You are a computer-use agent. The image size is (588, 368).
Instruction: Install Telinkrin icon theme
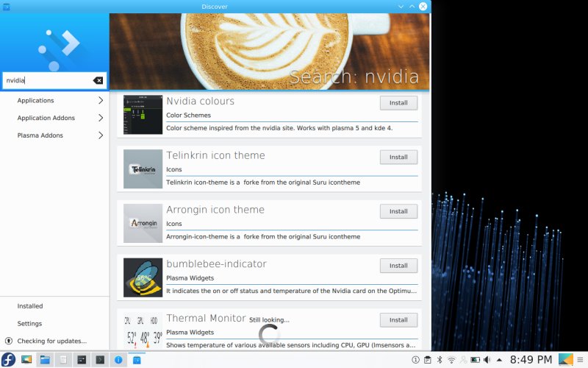click(398, 157)
